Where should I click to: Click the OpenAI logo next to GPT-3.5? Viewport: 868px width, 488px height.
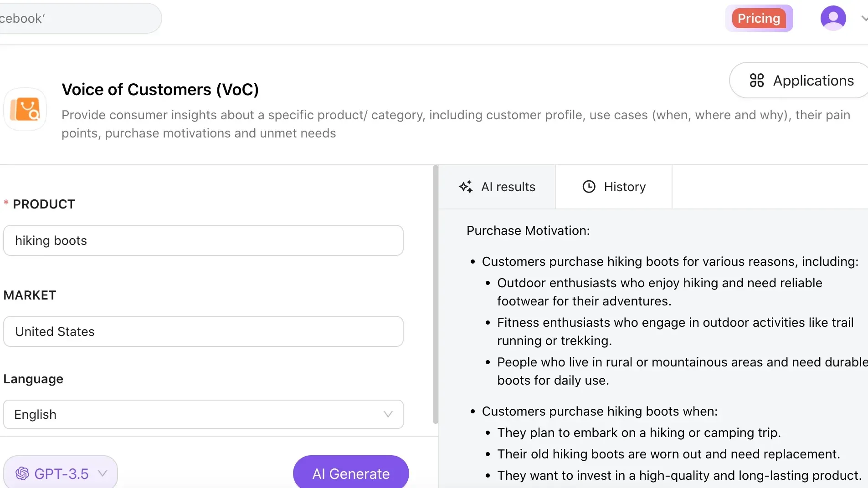click(x=22, y=473)
